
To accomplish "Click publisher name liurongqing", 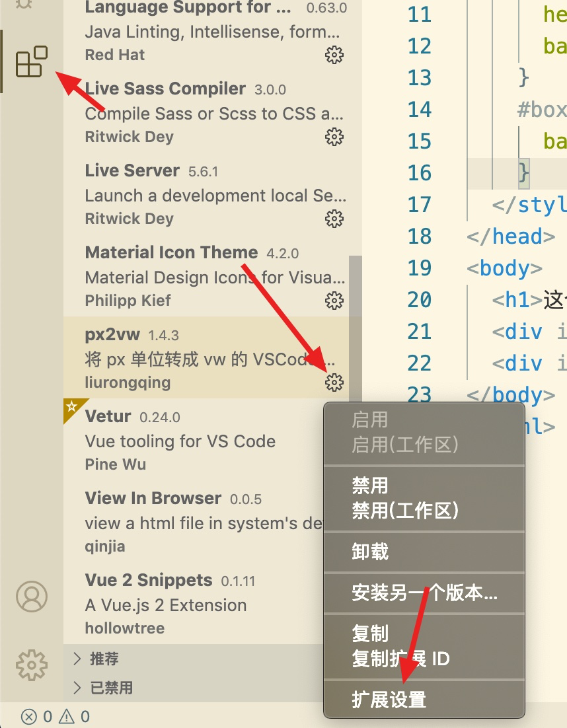I will click(x=128, y=382).
